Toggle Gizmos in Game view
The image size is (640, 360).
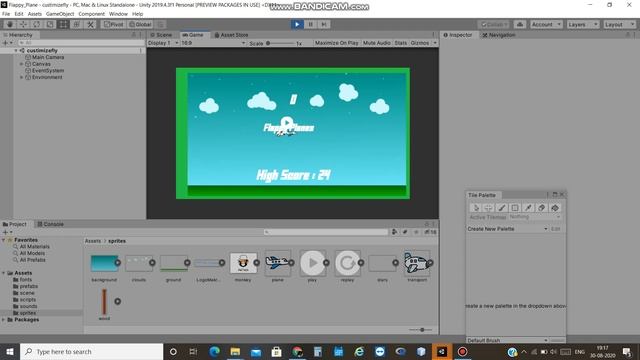point(420,43)
